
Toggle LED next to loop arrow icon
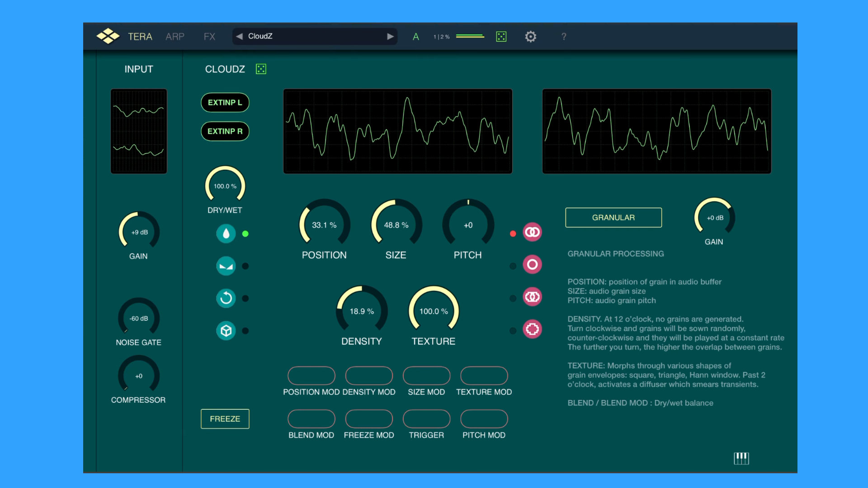point(245,298)
